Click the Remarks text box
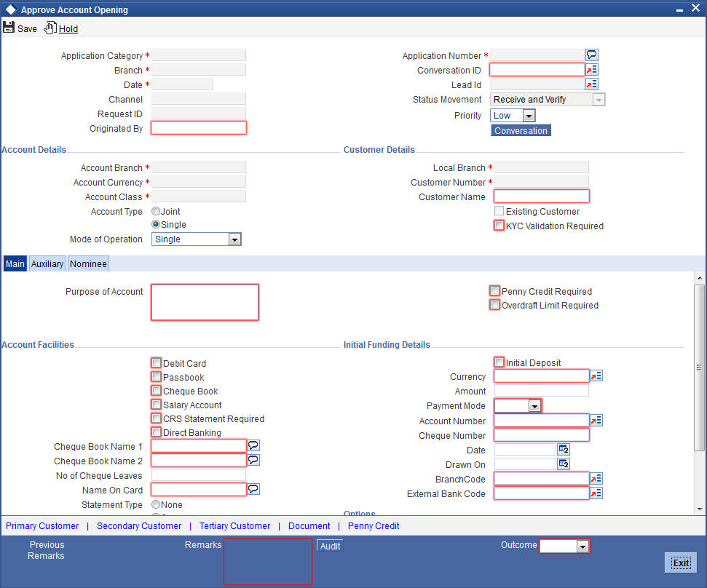Screen dimensions: 707x588 pyautogui.click(x=268, y=561)
